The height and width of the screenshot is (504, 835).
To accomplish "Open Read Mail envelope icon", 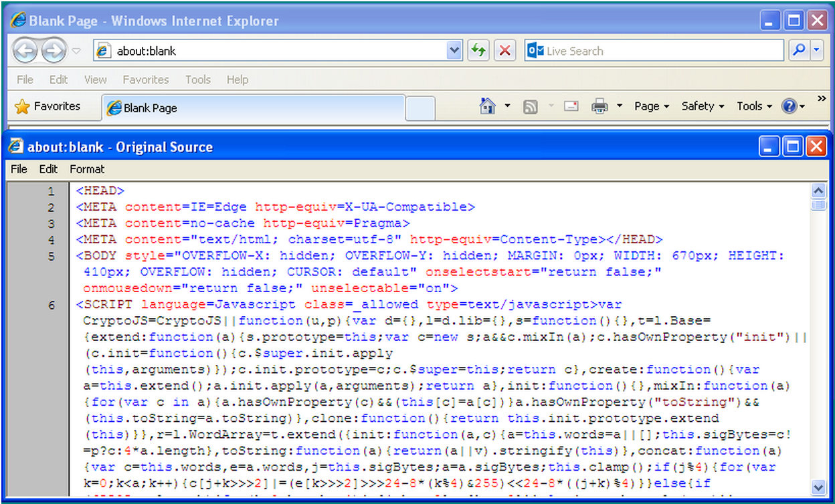I will click(571, 106).
